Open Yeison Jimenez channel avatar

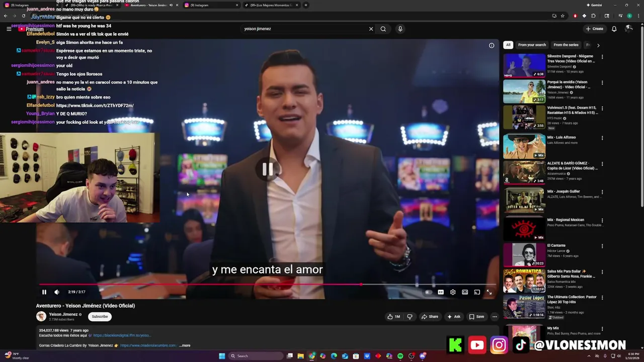41,316
